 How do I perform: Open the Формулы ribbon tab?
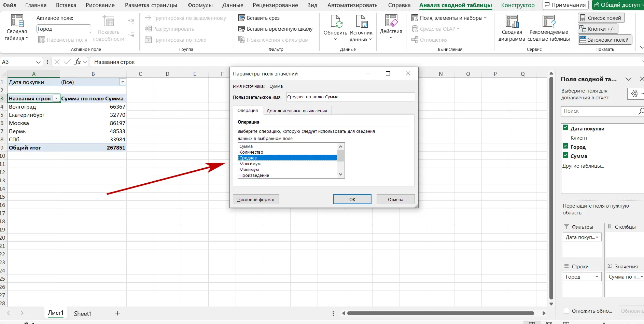click(200, 5)
